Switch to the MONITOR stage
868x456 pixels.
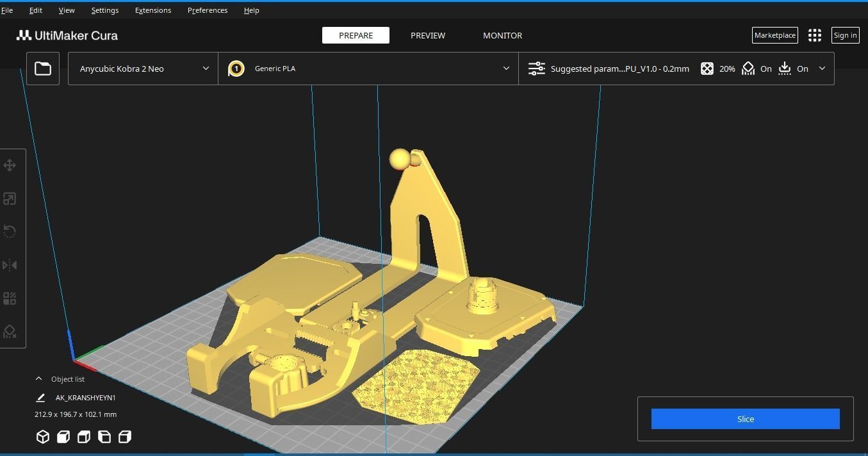pos(502,35)
